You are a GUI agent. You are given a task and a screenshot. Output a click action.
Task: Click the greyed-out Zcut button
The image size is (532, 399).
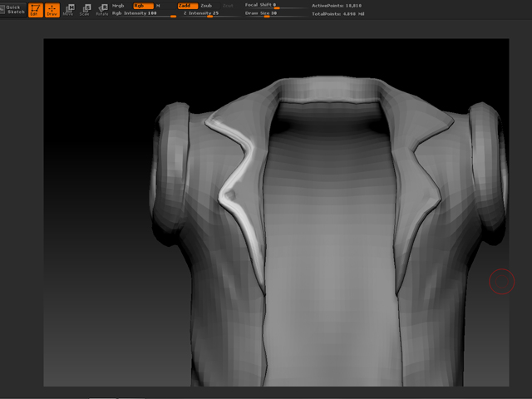click(228, 6)
